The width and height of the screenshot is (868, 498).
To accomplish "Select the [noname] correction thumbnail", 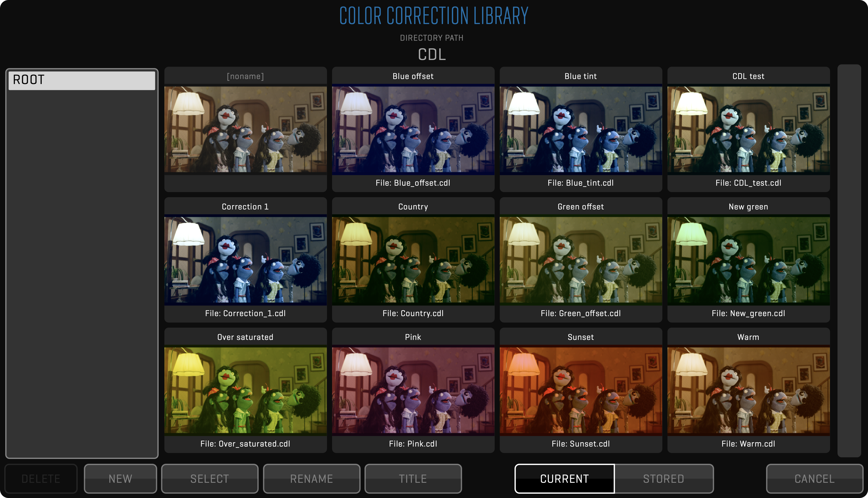I will (245, 129).
